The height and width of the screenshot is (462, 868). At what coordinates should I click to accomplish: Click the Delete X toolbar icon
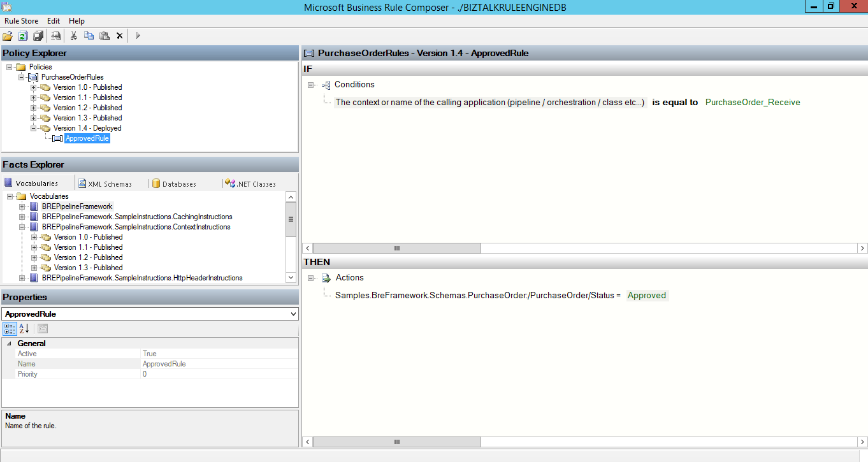point(119,36)
